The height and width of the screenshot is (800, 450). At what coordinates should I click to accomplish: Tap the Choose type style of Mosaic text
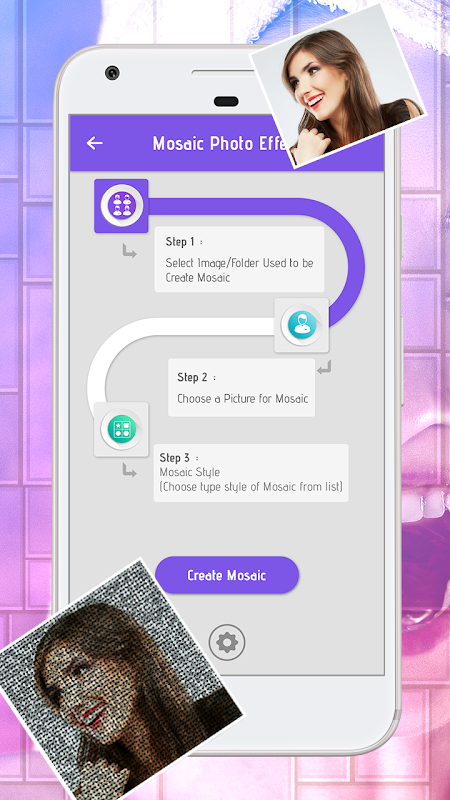(251, 486)
